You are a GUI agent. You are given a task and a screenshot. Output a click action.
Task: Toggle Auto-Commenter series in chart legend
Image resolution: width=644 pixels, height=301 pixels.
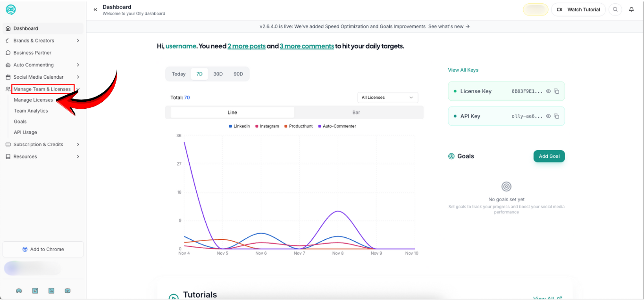pos(338,126)
